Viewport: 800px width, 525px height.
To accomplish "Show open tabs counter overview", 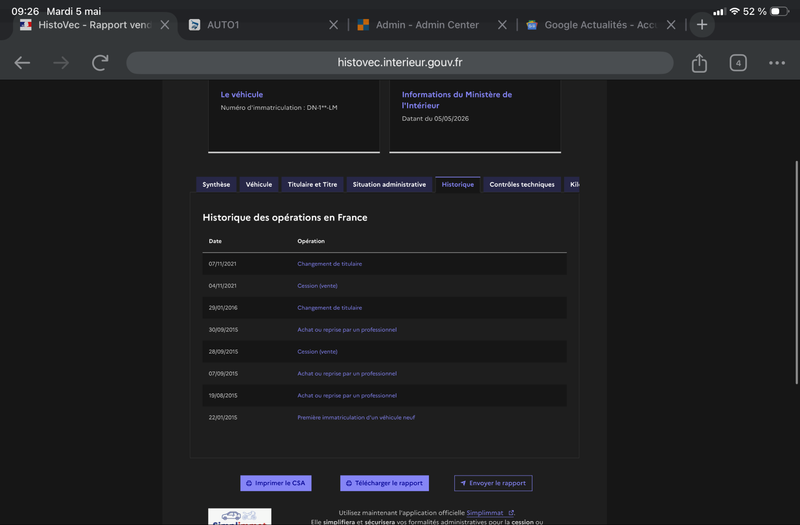I will click(x=738, y=63).
